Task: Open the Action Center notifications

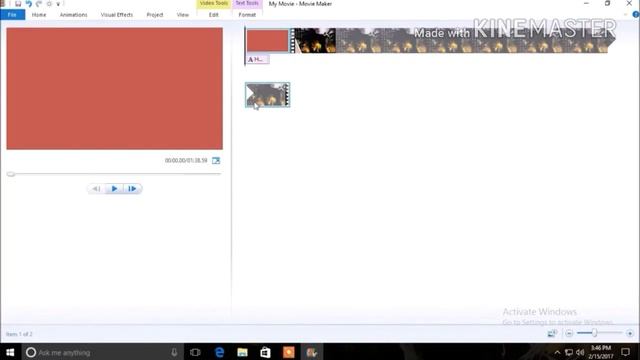Action: 625,352
